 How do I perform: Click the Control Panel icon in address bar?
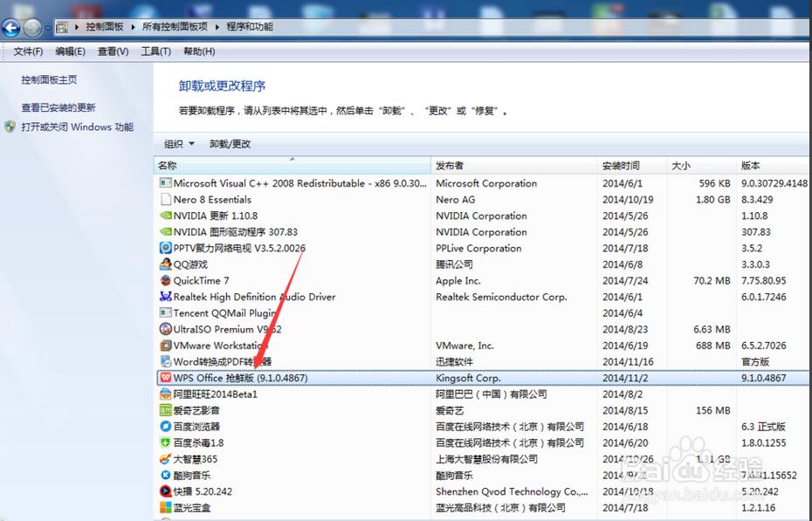click(x=62, y=27)
